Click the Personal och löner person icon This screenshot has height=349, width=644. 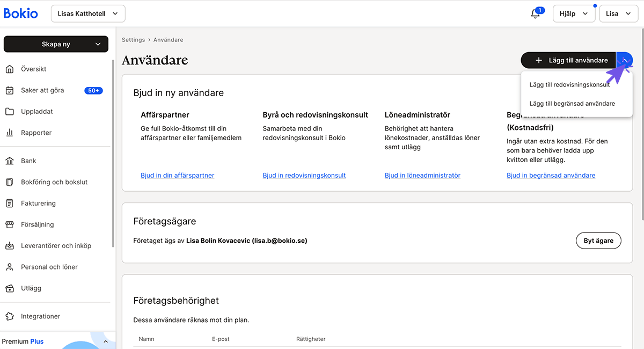pos(10,267)
